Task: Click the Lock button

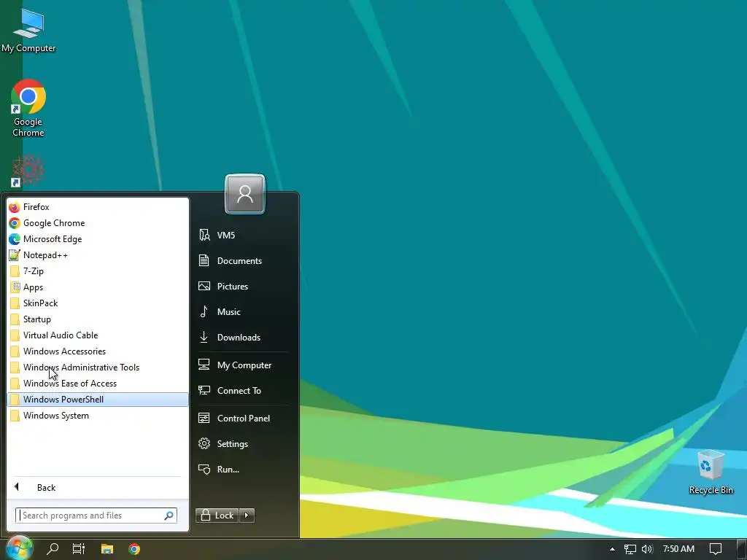Action: pos(217,516)
